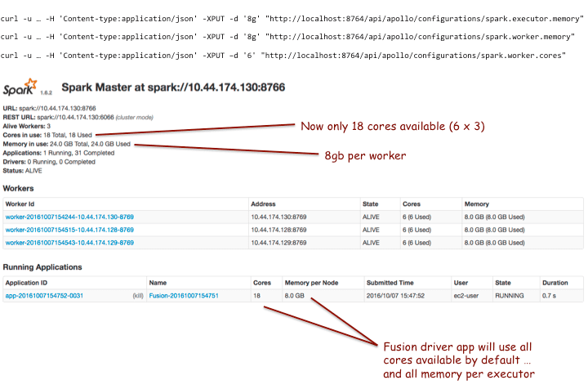588x389 pixels.
Task: Click the Duration column header
Action: click(x=555, y=283)
